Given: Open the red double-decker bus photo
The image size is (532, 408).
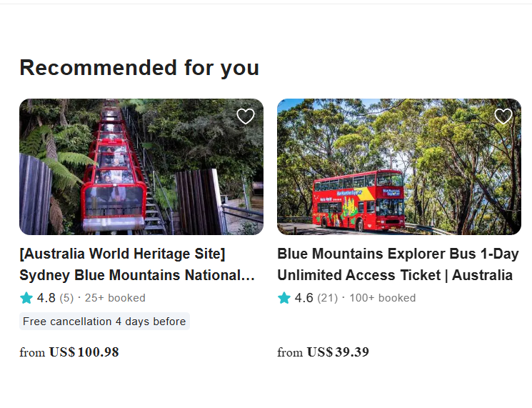Looking at the screenshot, I should [x=399, y=166].
